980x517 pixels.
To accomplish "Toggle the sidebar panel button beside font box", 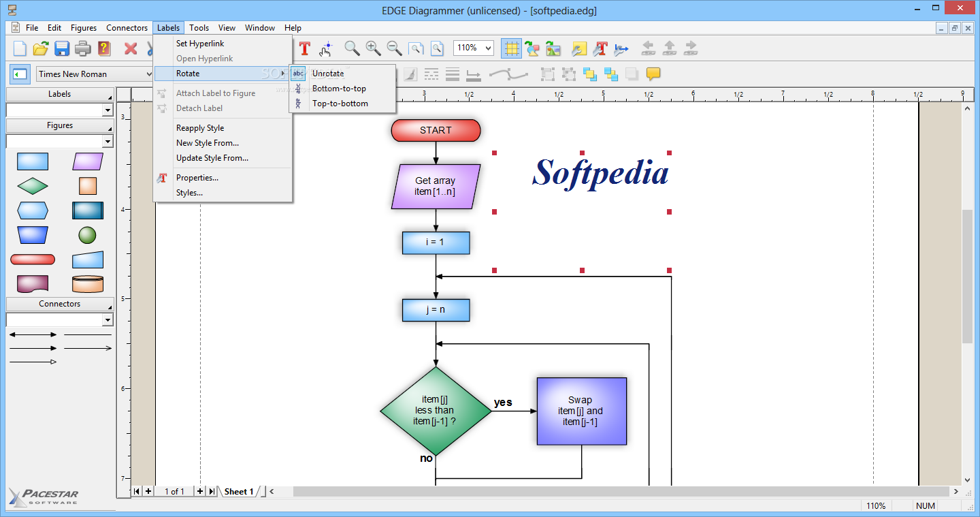I will point(20,74).
